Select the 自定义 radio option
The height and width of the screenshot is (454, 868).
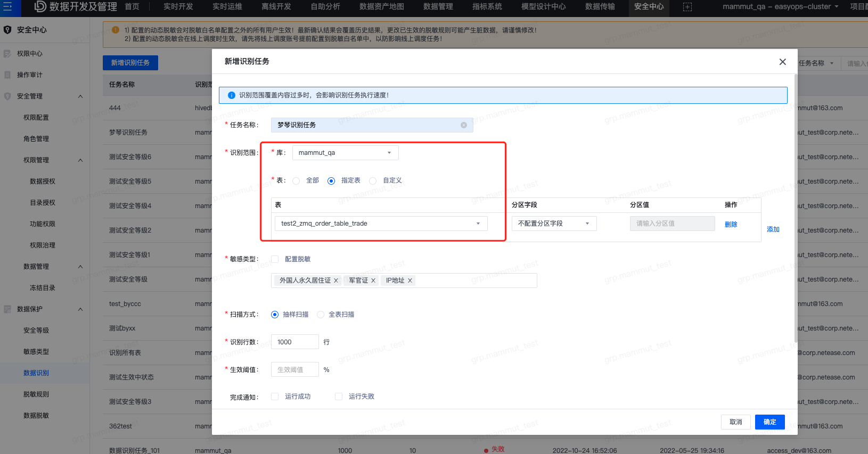coord(373,181)
